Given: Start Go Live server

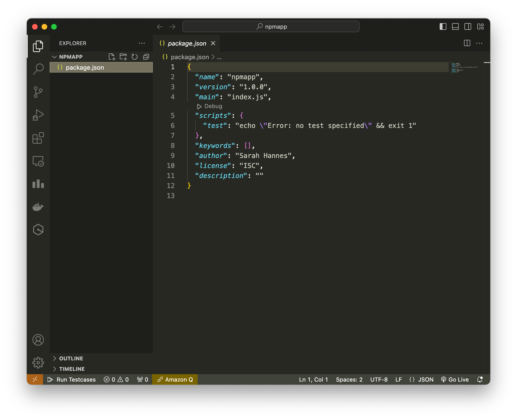Looking at the screenshot, I should pyautogui.click(x=455, y=380).
